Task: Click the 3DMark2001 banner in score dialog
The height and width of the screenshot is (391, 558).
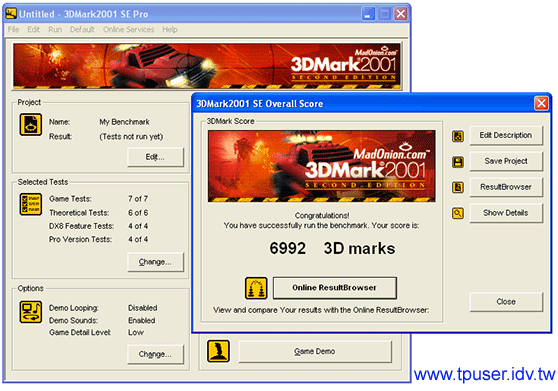Action: pos(322,166)
